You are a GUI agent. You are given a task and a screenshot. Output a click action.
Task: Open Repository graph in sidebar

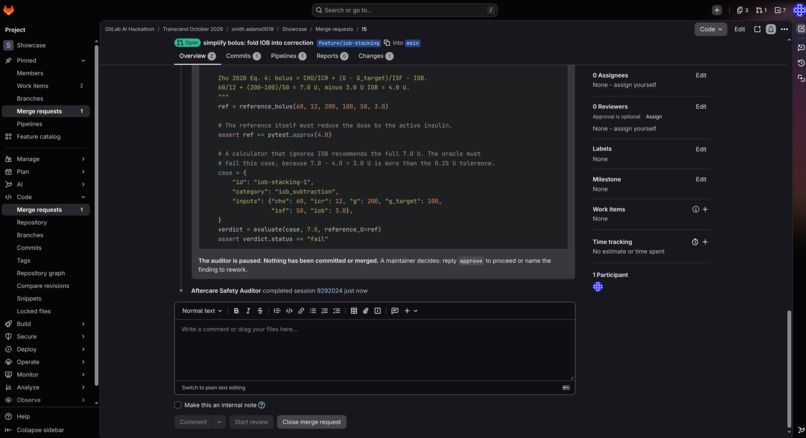click(41, 273)
